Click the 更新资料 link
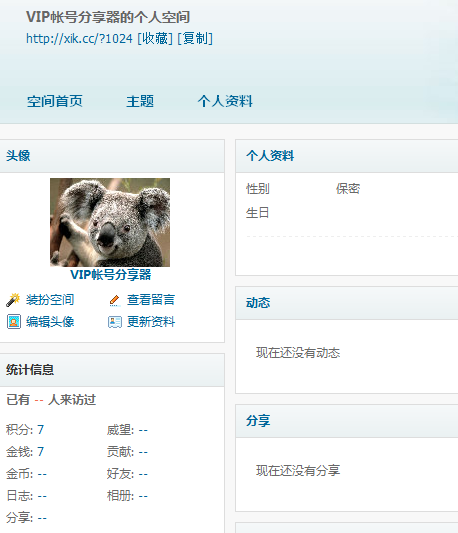The image size is (458, 533). 151,322
